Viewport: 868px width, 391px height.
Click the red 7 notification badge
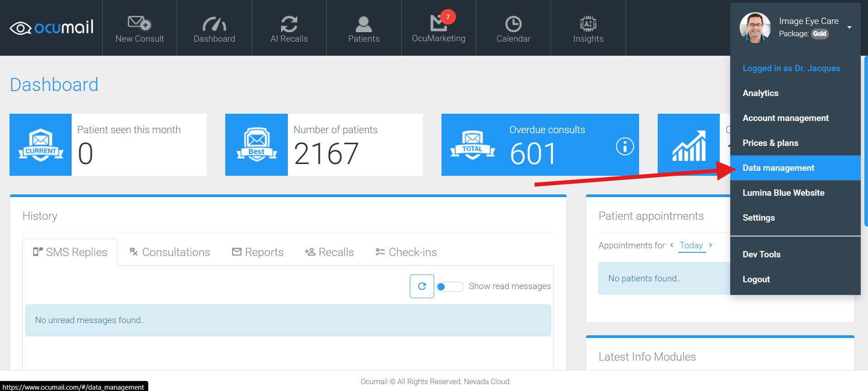click(448, 17)
